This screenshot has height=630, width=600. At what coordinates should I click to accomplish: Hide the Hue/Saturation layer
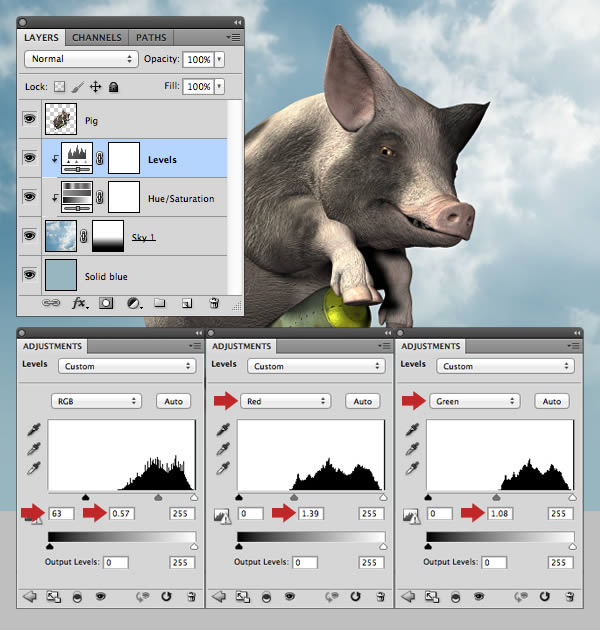(29, 196)
